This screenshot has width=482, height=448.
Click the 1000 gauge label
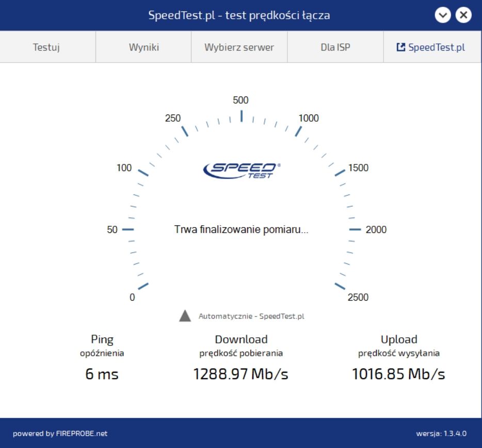tap(309, 118)
